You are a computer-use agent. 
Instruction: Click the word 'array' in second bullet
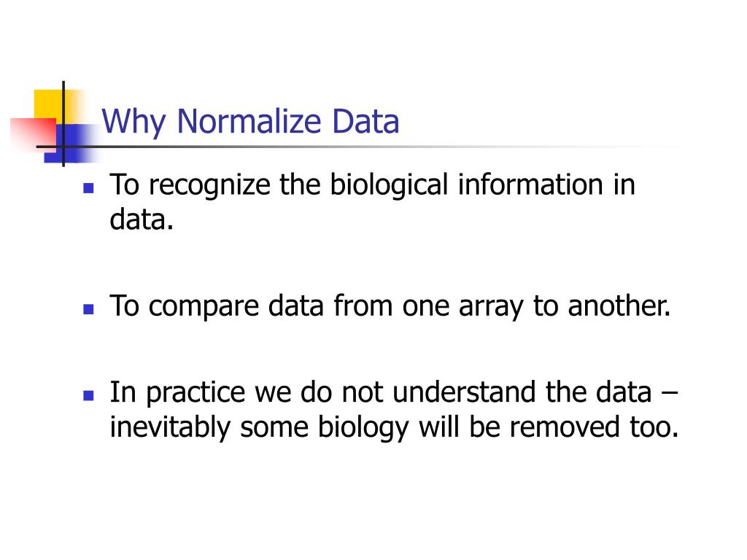491,307
